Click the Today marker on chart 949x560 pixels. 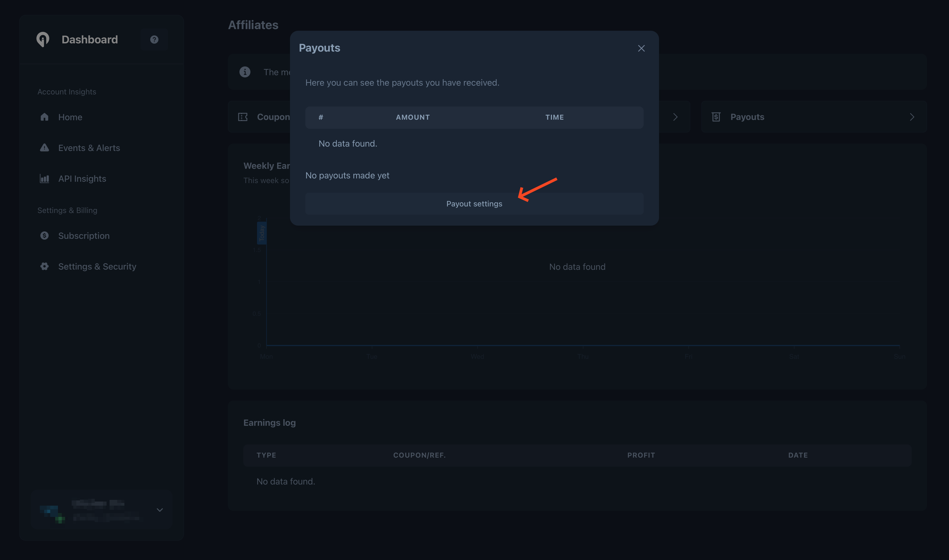point(262,233)
